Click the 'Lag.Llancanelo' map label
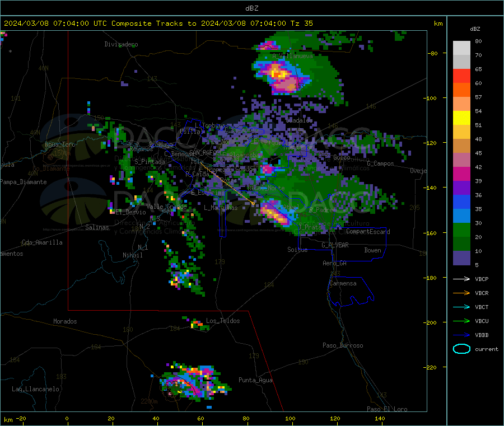 (36, 389)
